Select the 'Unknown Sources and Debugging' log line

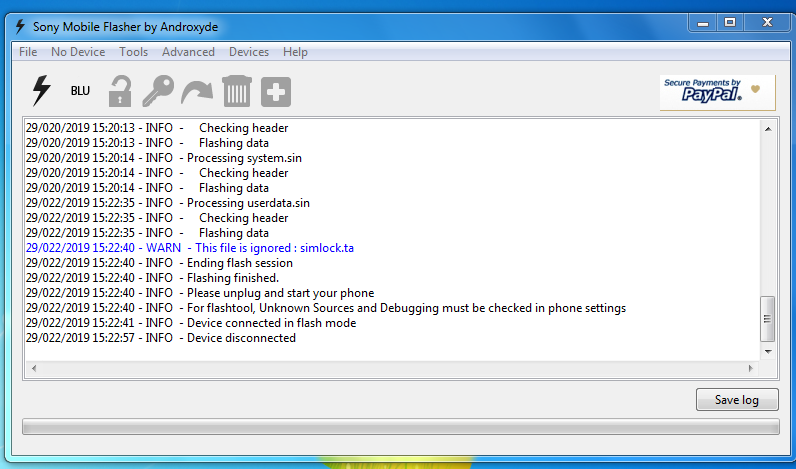tap(325, 308)
